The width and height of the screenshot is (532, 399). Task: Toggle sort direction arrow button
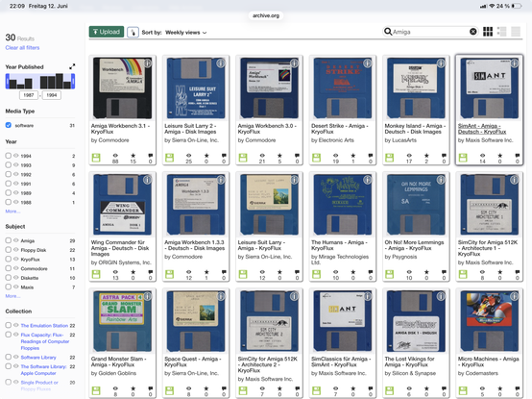133,33
